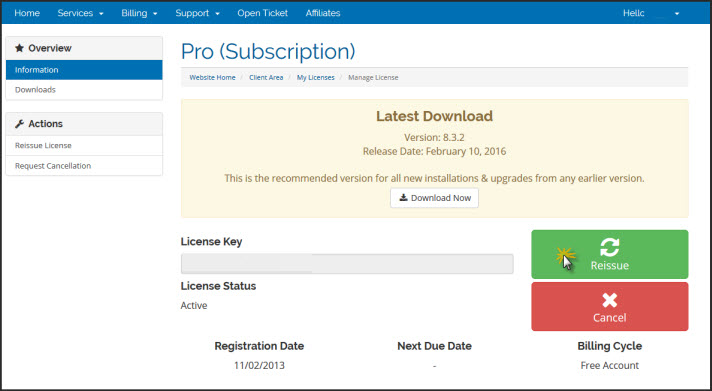Open the Open Ticket page
The image size is (712, 391).
262,13
